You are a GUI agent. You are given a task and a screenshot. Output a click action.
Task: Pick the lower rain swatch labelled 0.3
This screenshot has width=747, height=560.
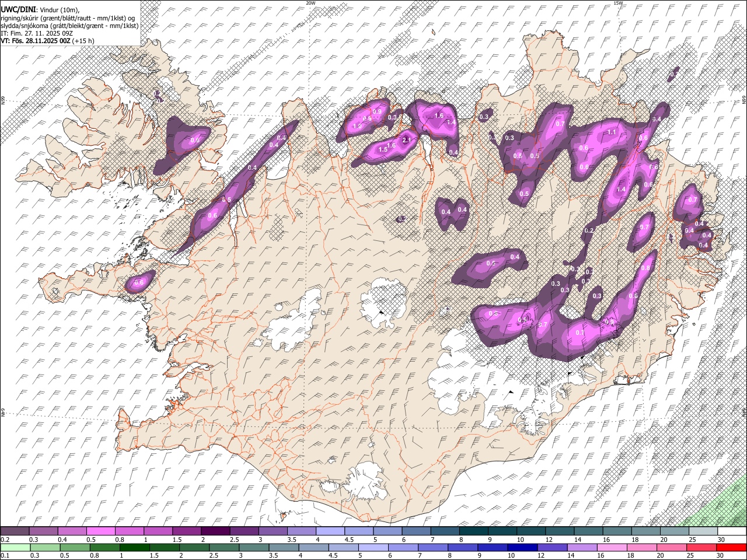(45, 548)
